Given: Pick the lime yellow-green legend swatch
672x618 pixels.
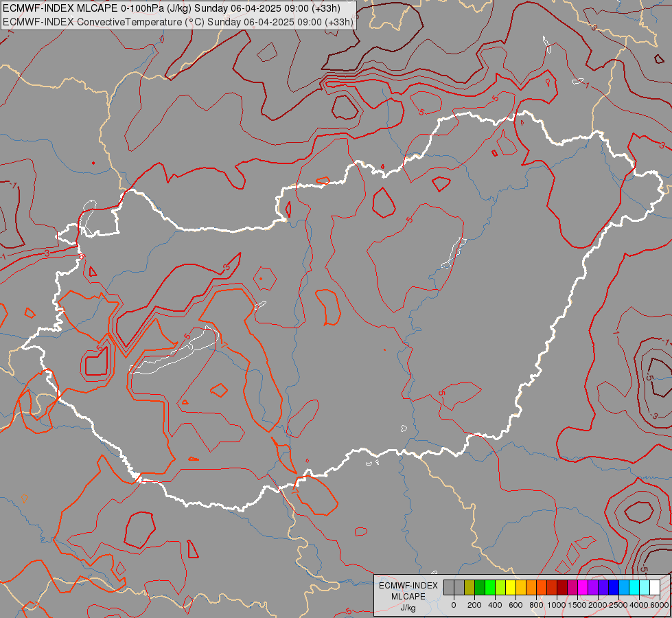Looking at the screenshot, I should pyautogui.click(x=500, y=588).
